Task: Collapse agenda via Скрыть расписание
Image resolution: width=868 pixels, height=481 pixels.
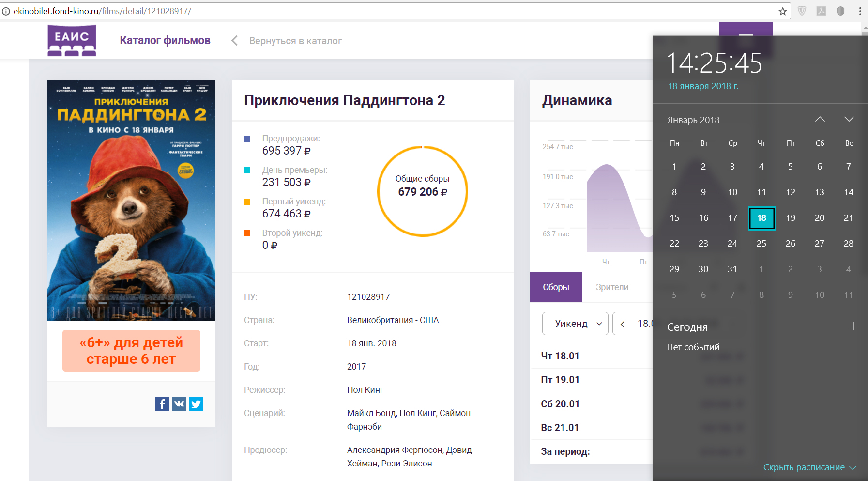Action: (809, 467)
